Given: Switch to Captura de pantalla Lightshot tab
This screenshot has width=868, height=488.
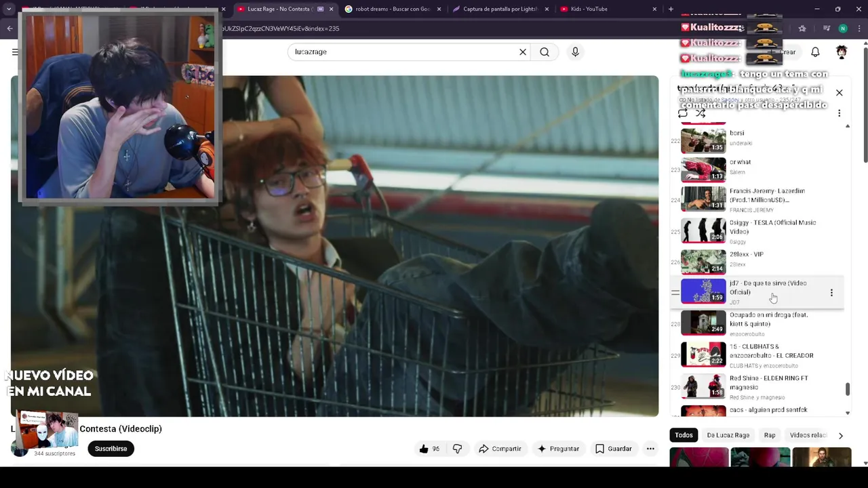Looking at the screenshot, I should (500, 9).
